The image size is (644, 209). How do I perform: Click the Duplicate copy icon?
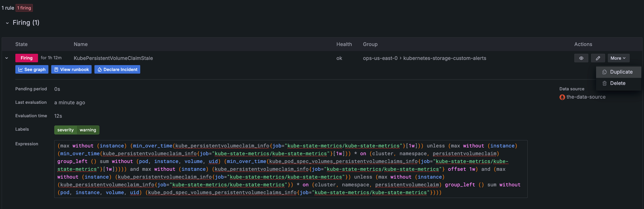605,72
